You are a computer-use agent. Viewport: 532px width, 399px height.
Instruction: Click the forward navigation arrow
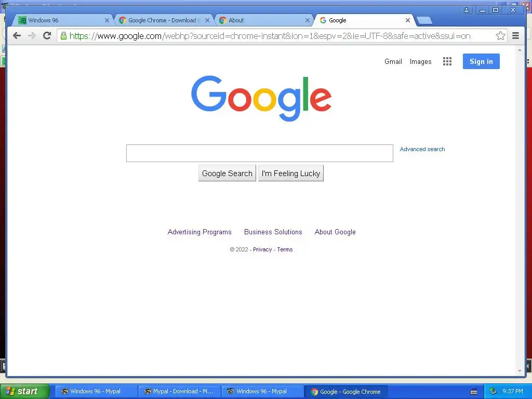point(32,36)
